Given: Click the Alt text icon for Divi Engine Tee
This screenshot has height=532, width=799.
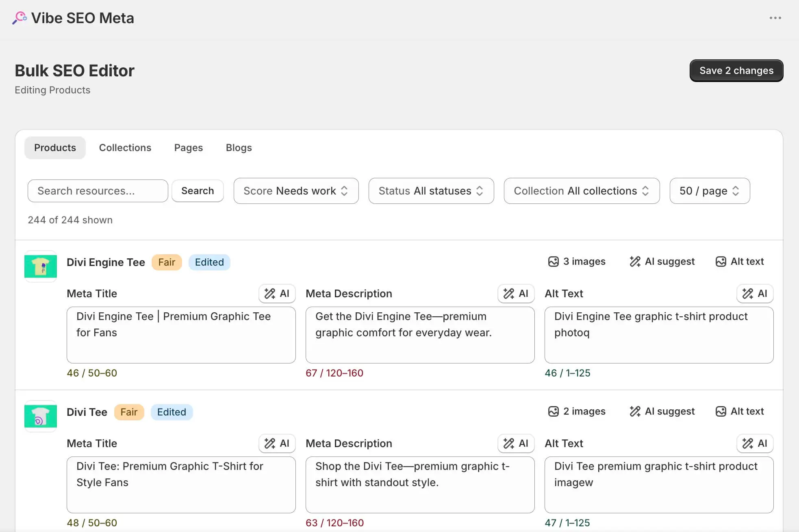Looking at the screenshot, I should pos(739,261).
